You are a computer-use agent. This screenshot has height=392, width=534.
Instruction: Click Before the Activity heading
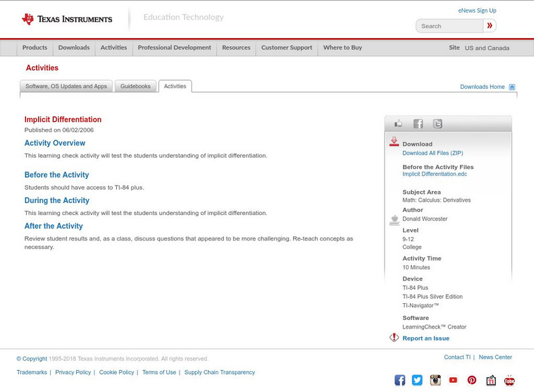point(57,175)
